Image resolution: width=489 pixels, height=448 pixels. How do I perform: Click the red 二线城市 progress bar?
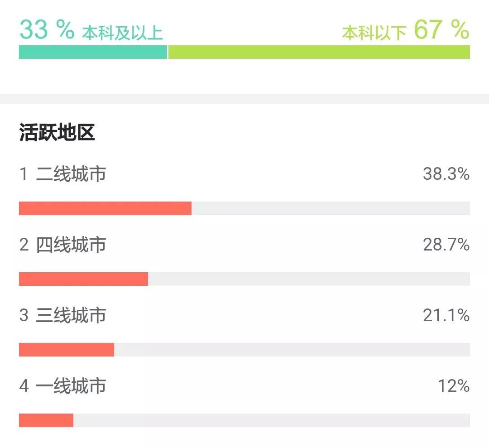point(105,208)
